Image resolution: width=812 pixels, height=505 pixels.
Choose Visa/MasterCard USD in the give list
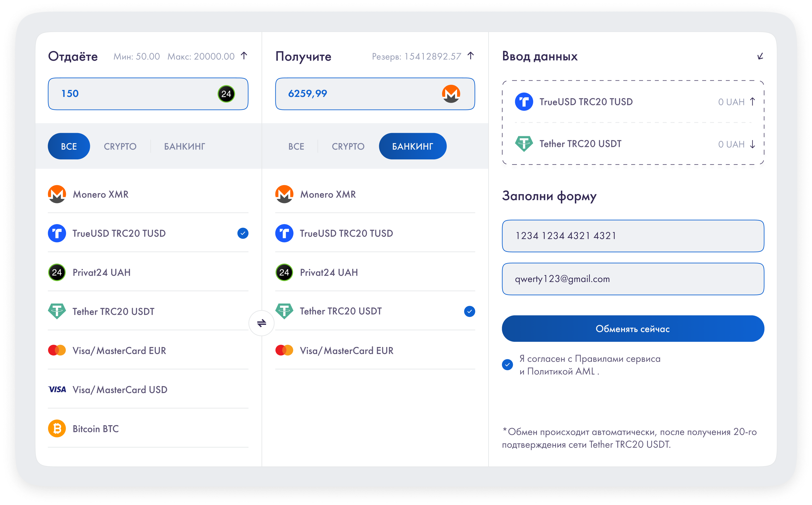coord(119,389)
